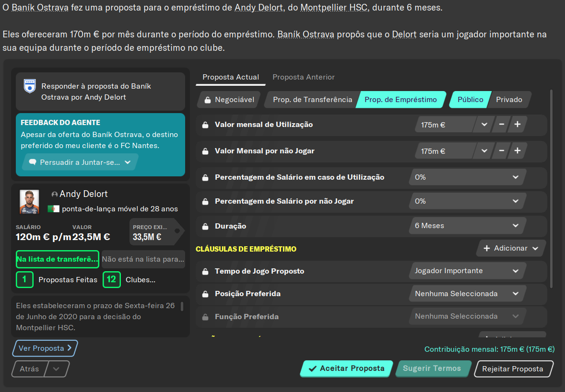This screenshot has width=565, height=392.
Task: Click Rejeitar Proposta button
Action: click(513, 369)
